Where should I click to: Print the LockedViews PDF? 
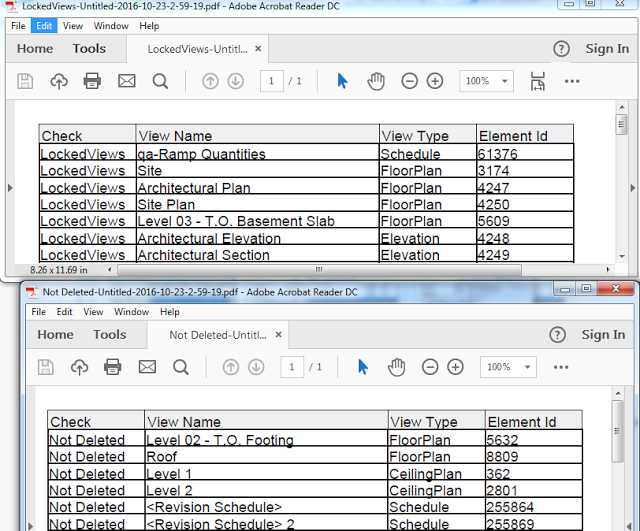tap(92, 81)
